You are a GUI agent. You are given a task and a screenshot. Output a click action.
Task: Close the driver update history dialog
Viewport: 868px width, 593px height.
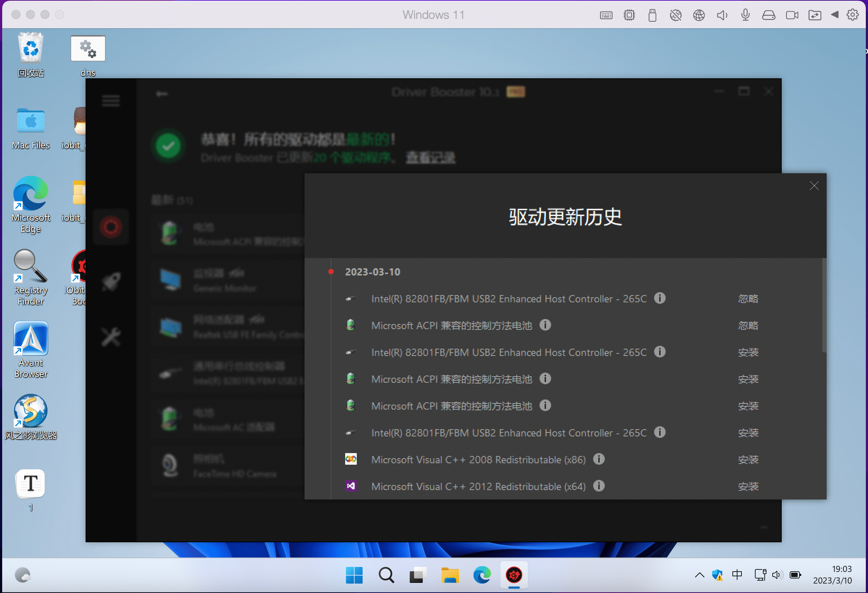[x=814, y=186]
